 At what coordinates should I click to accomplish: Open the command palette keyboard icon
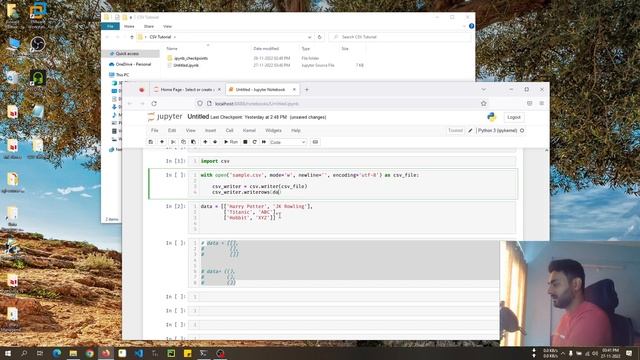tap(315, 142)
